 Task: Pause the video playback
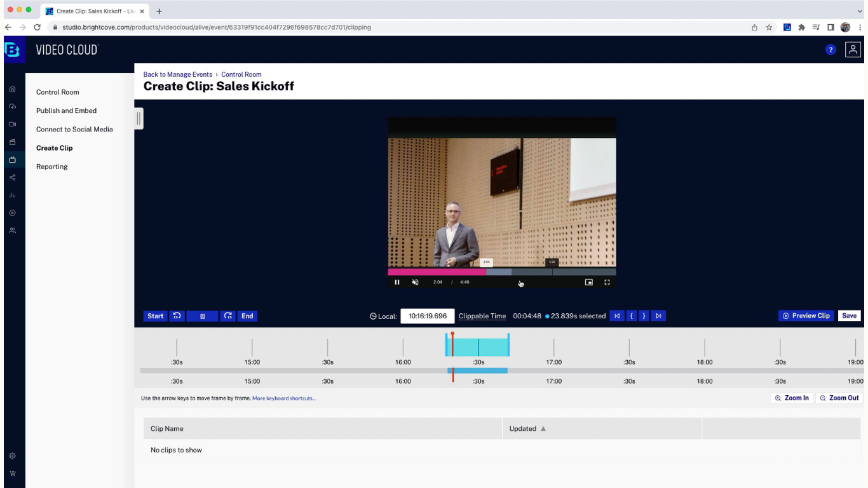397,282
